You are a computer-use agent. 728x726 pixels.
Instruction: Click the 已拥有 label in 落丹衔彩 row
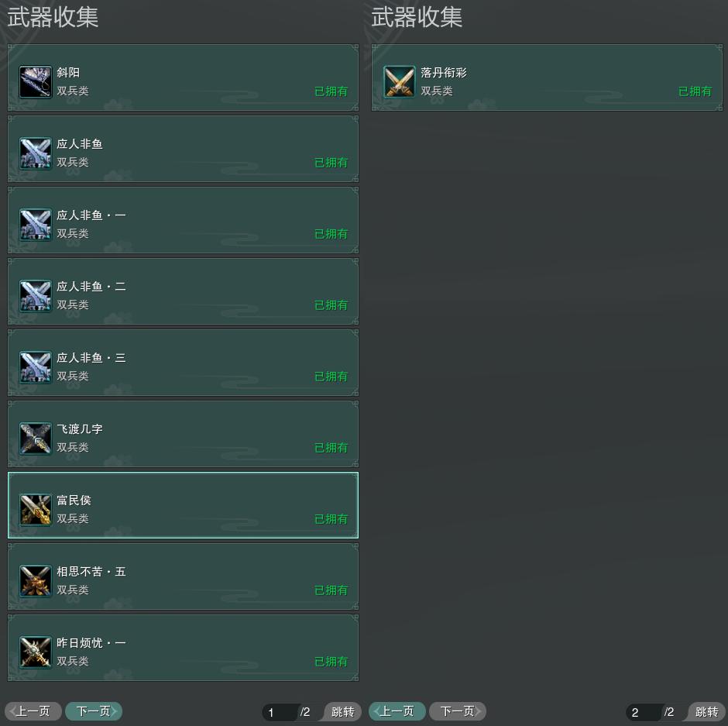pos(695,91)
